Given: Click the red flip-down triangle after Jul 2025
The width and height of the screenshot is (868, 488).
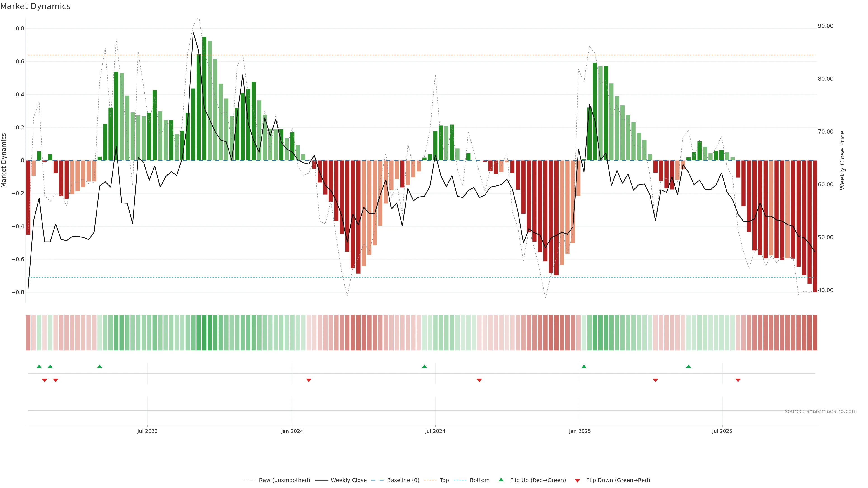Looking at the screenshot, I should [738, 380].
